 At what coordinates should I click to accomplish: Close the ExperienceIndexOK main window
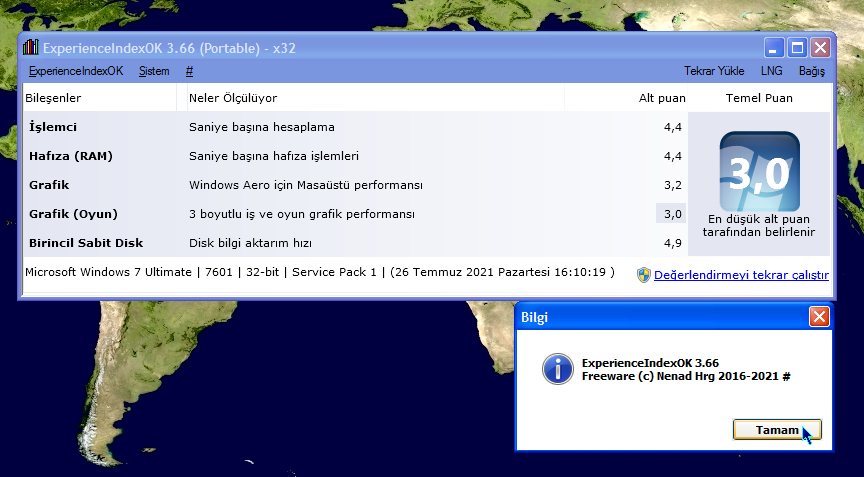point(820,48)
